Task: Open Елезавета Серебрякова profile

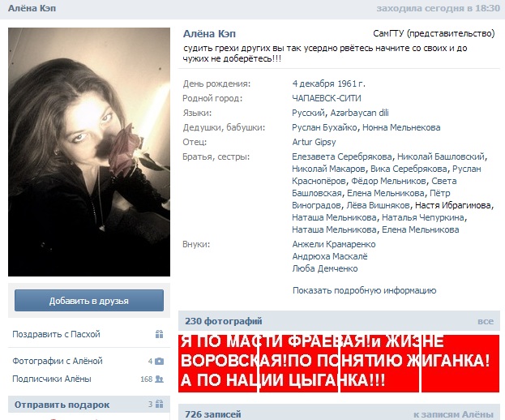Action: [342, 156]
